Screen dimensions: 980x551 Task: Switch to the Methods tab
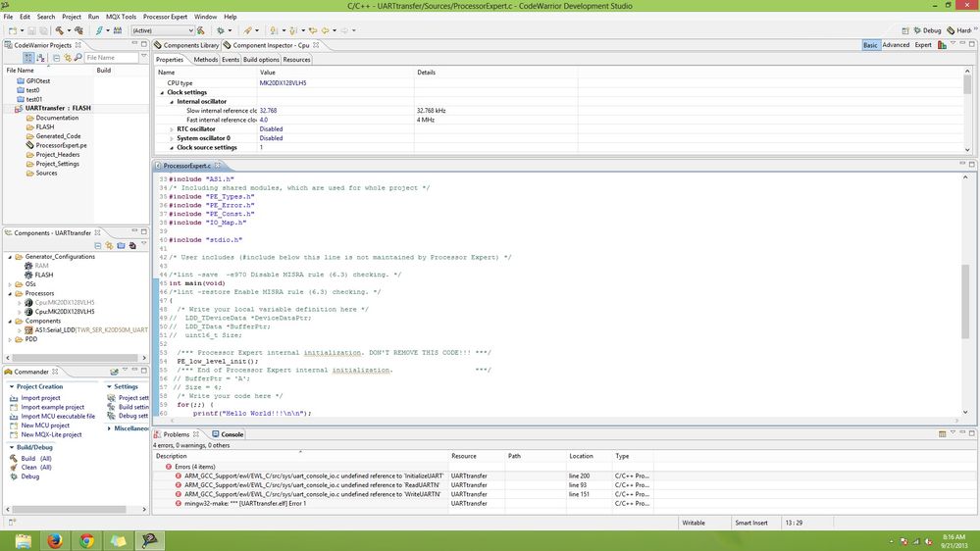[x=205, y=60]
